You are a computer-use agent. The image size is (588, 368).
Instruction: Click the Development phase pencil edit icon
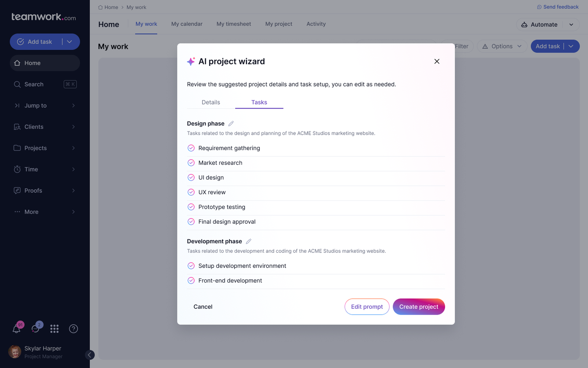click(x=248, y=241)
